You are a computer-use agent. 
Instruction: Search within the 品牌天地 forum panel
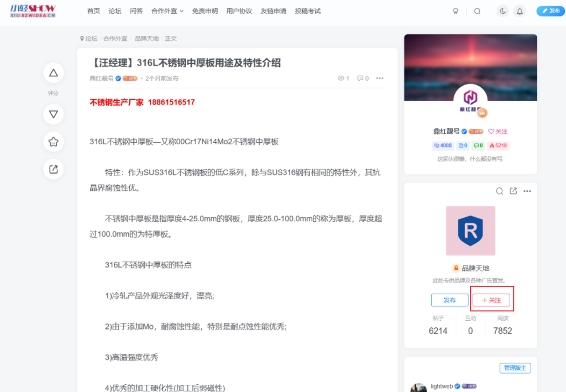click(499, 191)
